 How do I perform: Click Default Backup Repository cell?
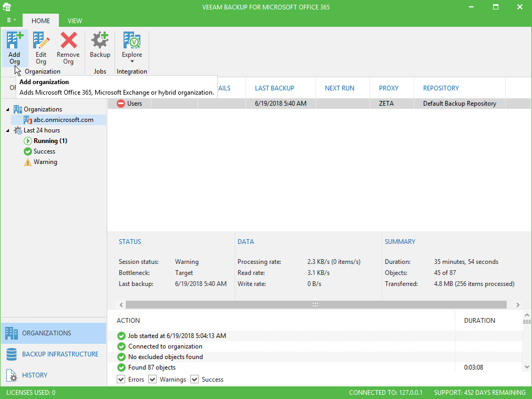[459, 104]
